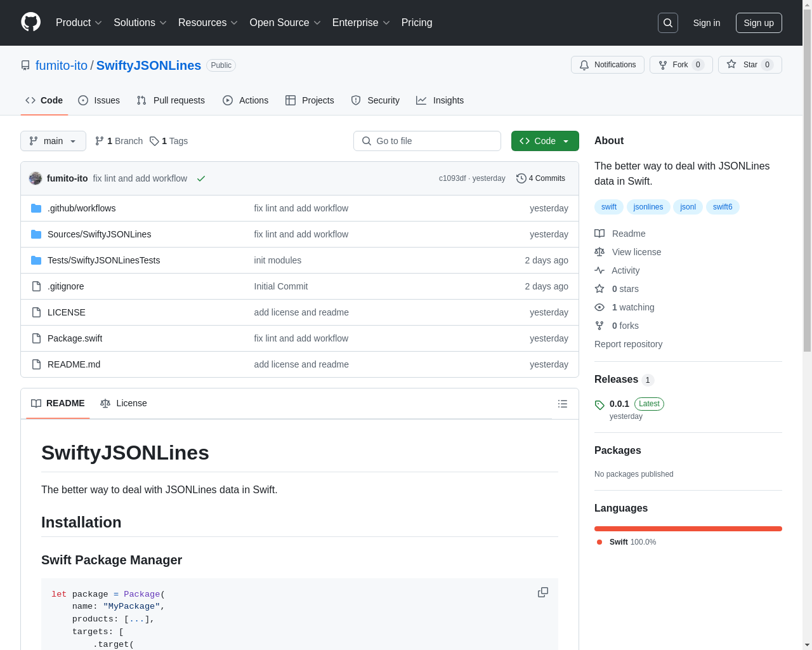Click the GitHub logo icon
Screen dimensions: 812x650
[30, 22]
